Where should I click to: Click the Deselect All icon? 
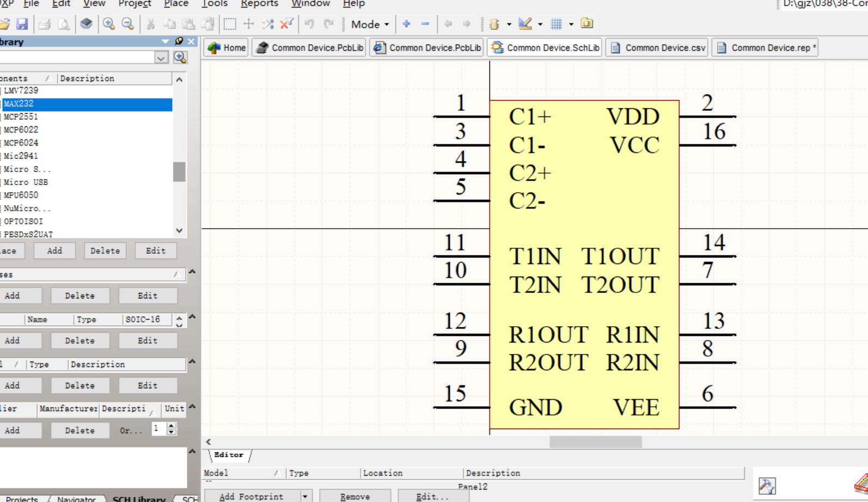[x=268, y=24]
